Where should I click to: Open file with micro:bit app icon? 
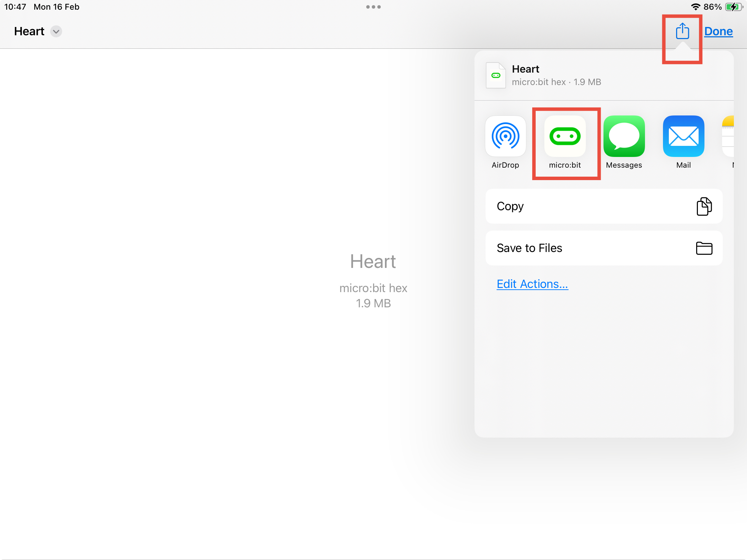coord(565,136)
